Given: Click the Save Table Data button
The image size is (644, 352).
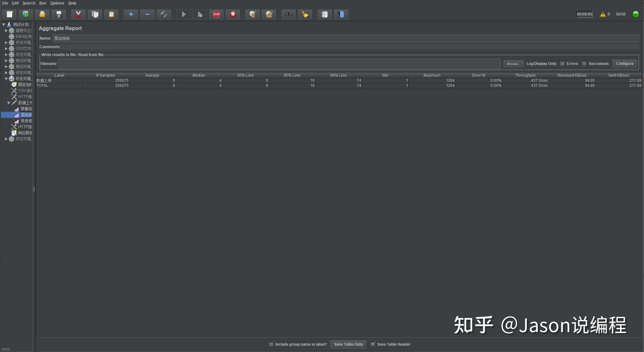Looking at the screenshot, I should point(348,344).
